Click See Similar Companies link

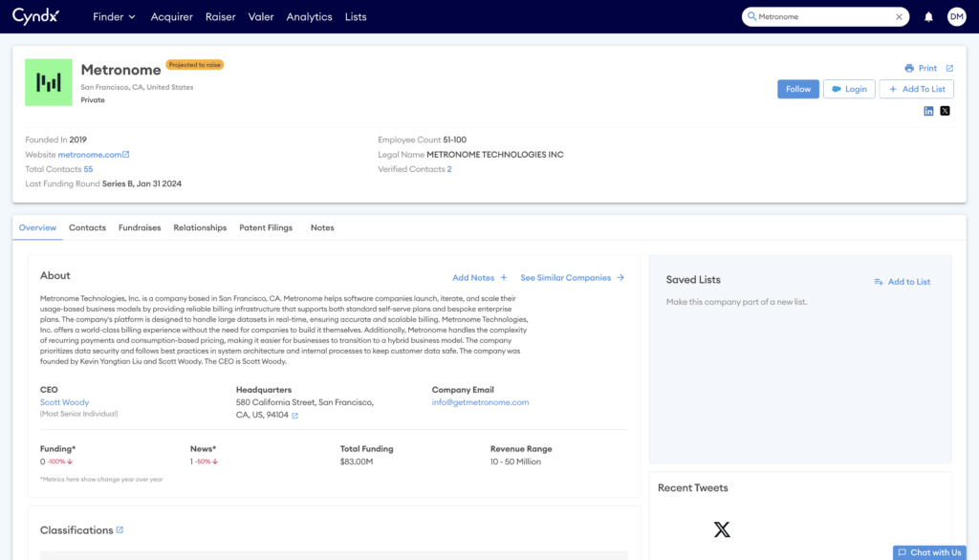pos(566,278)
